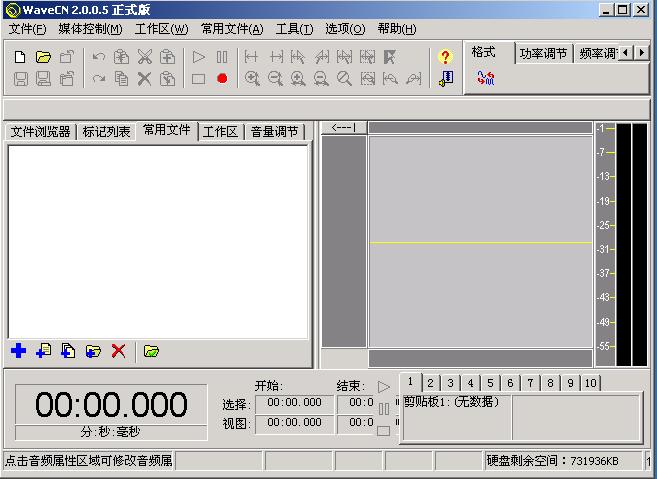Switch to the 文件浏览器 tab

40,131
